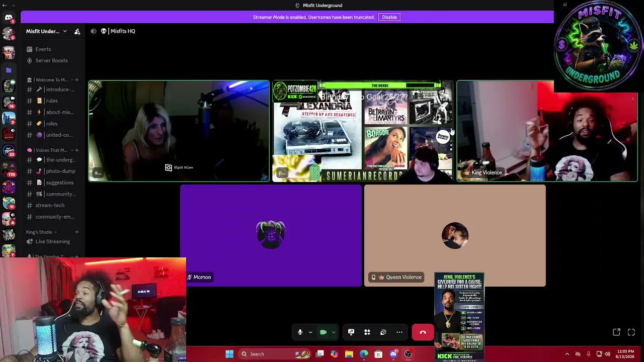
Task: Open Discord direct messages home
Action: click(9, 18)
